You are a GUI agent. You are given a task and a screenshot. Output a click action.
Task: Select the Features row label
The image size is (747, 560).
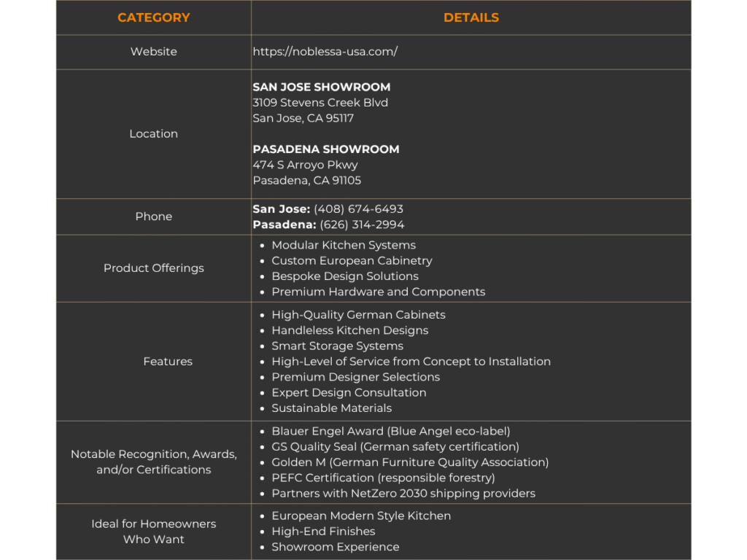point(168,362)
